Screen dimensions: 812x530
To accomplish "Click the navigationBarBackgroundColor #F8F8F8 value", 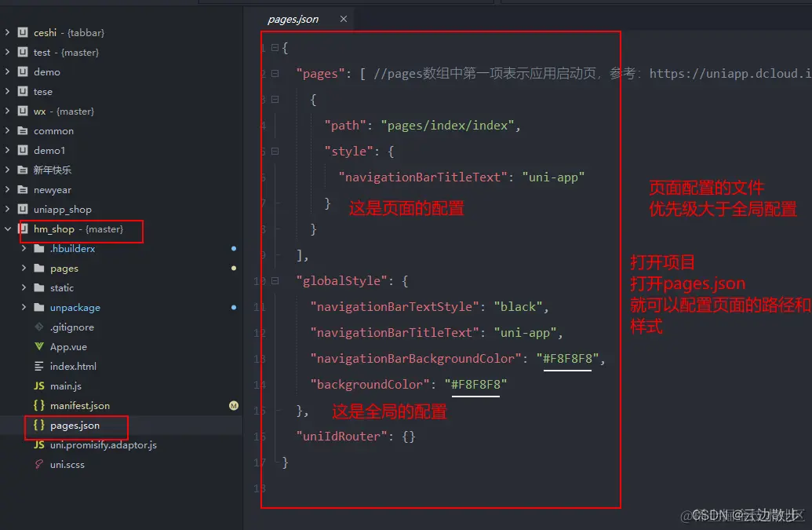I will click(x=567, y=359).
